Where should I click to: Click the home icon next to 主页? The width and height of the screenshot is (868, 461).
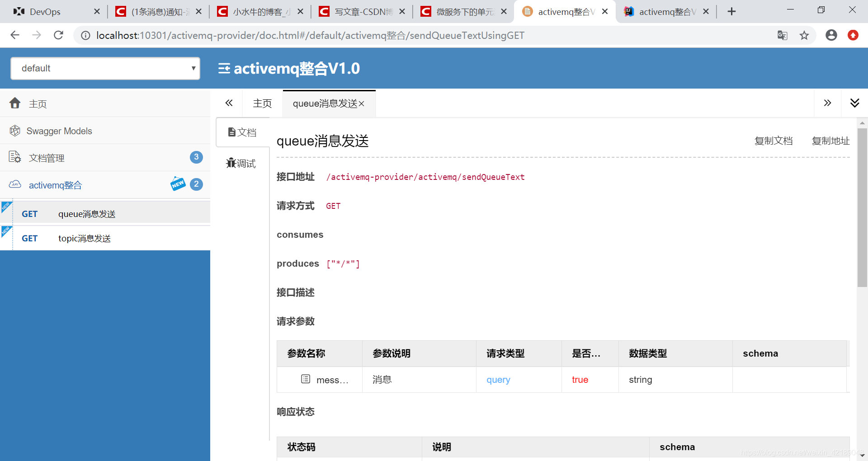point(15,103)
